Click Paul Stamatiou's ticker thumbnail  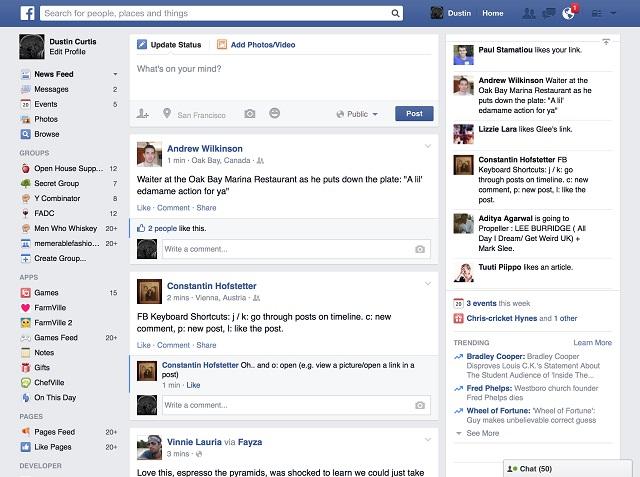[x=464, y=55]
